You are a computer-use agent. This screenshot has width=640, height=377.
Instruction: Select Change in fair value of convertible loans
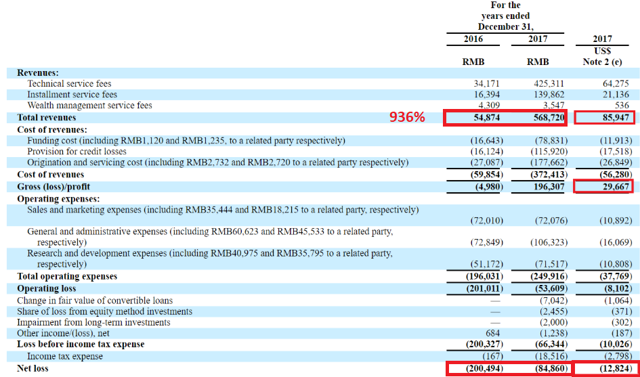click(x=95, y=301)
